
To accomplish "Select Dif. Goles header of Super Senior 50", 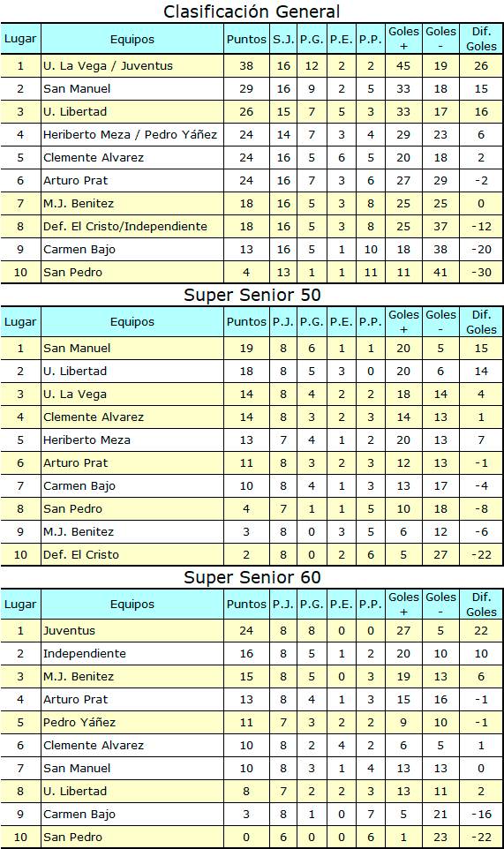I will (481, 321).
